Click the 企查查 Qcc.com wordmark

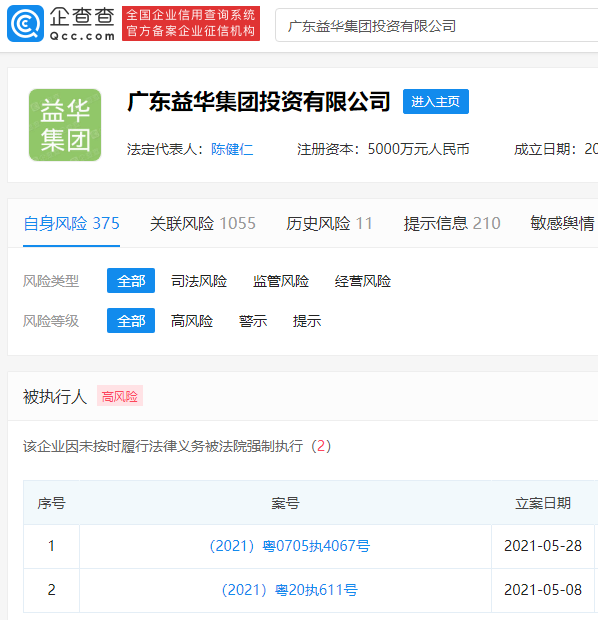click(x=82, y=24)
